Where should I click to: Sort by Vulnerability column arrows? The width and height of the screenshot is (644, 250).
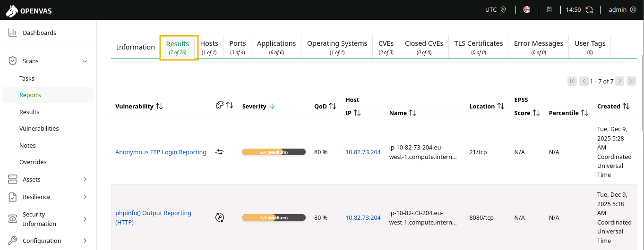click(x=159, y=106)
